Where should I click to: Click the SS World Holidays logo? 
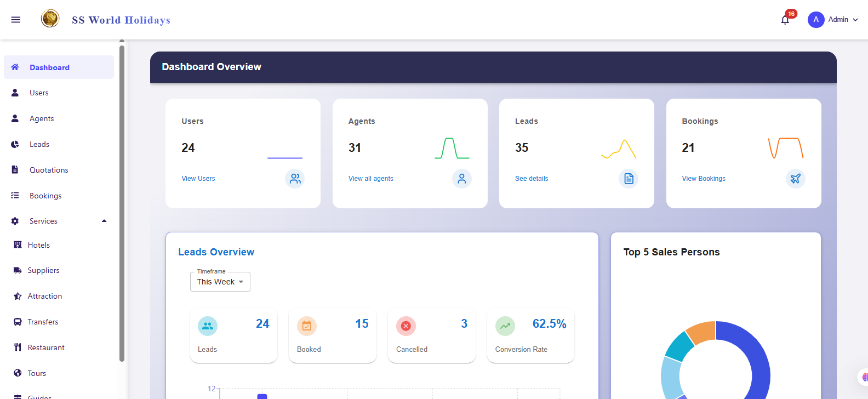(x=50, y=19)
